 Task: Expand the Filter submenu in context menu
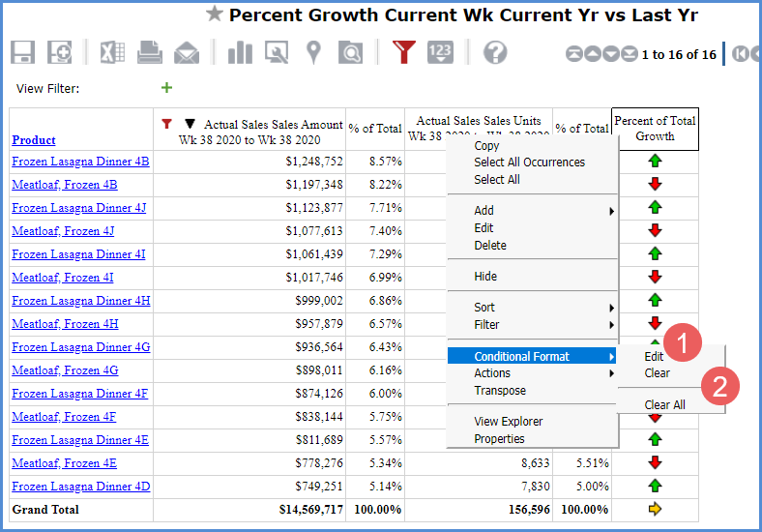click(x=486, y=325)
